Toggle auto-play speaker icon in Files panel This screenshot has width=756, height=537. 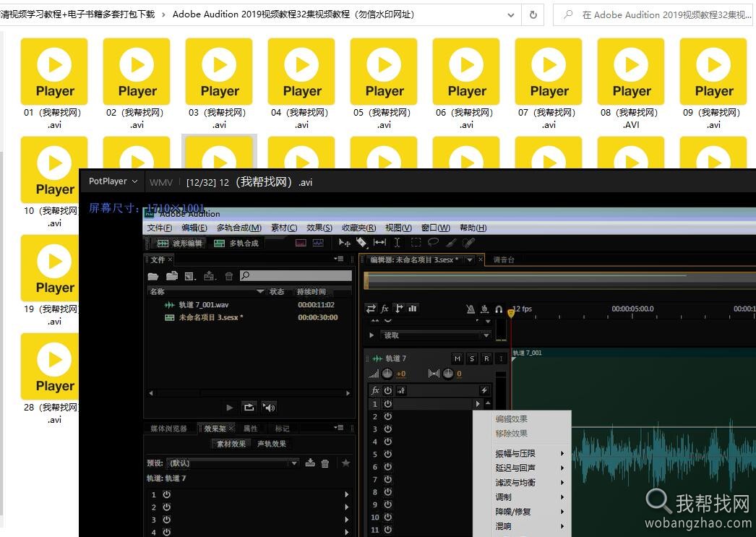click(x=269, y=408)
